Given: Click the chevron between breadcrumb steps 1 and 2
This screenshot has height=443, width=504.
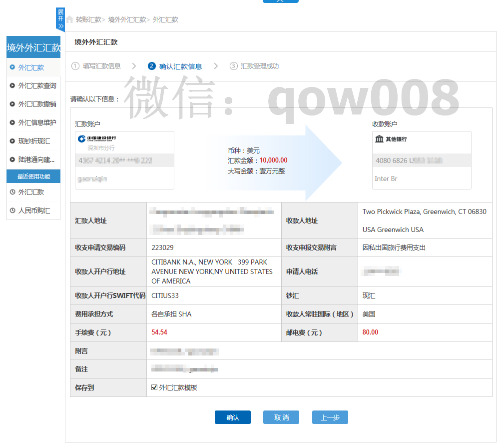Looking at the screenshot, I should click(133, 65).
